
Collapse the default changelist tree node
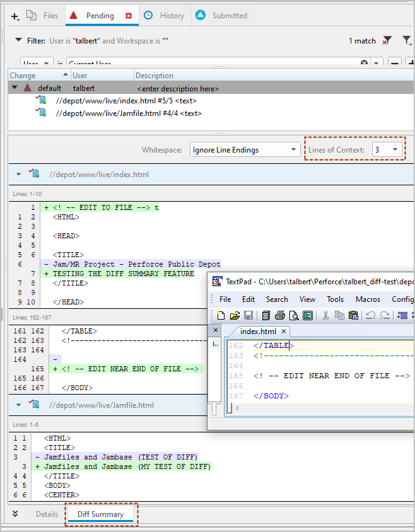[x=15, y=88]
